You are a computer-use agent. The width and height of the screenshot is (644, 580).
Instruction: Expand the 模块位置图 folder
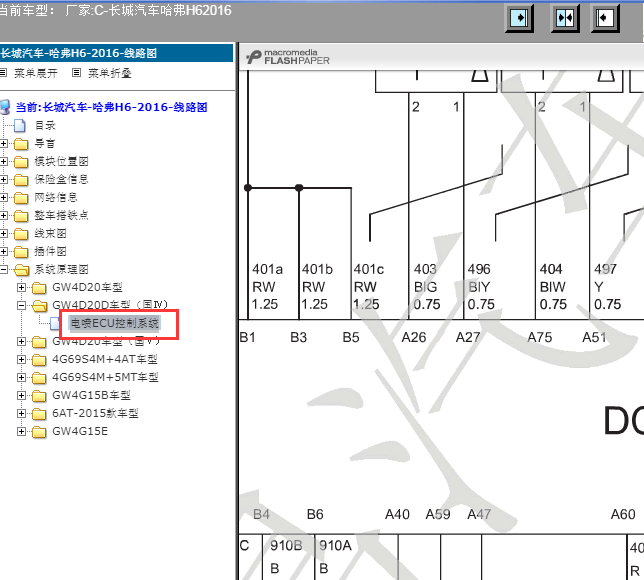click(4, 161)
